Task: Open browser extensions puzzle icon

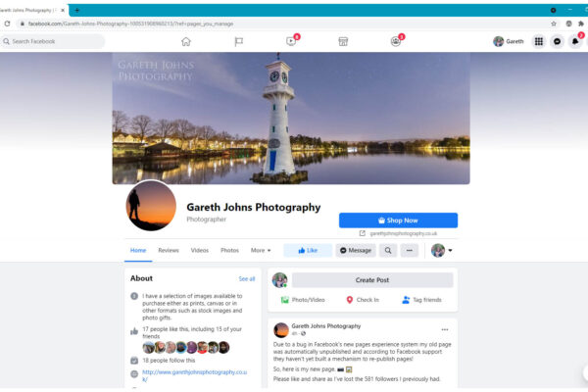Action: 580,24
